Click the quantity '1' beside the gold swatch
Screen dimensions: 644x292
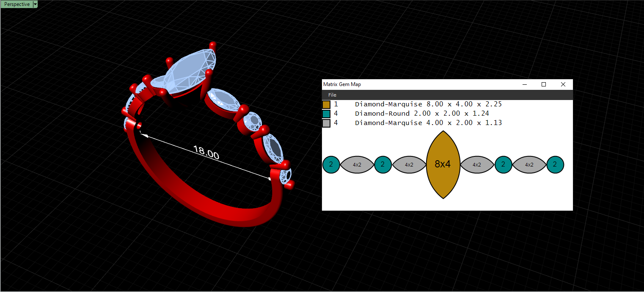[336, 104]
